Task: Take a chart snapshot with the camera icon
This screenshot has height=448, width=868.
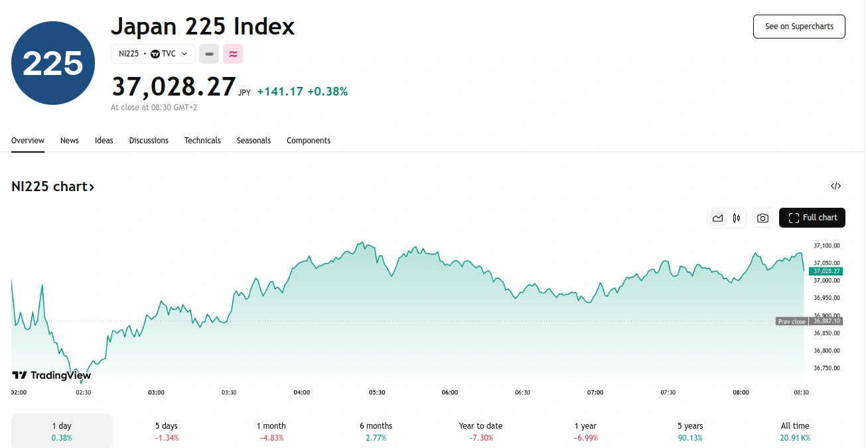Action: coord(762,217)
